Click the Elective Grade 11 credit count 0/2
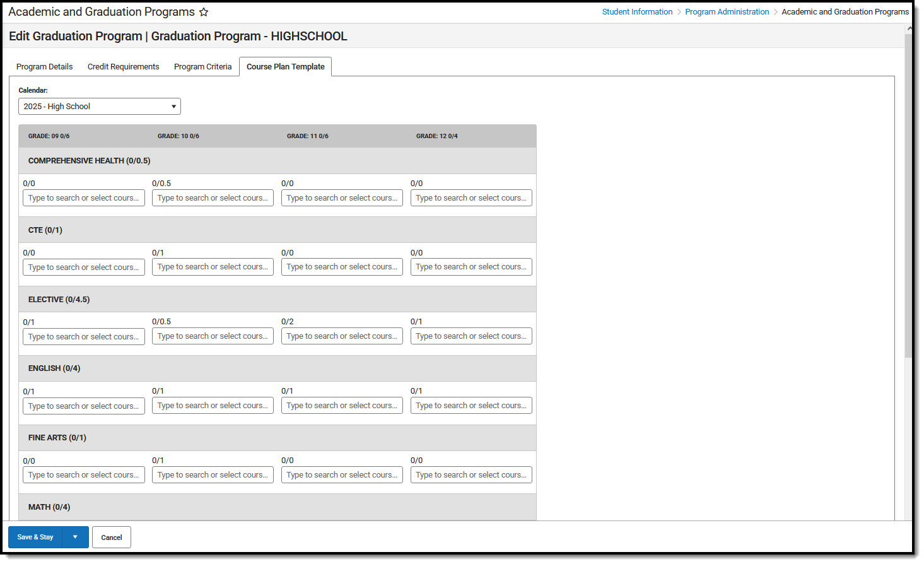The width and height of the screenshot is (924, 564). point(288,322)
